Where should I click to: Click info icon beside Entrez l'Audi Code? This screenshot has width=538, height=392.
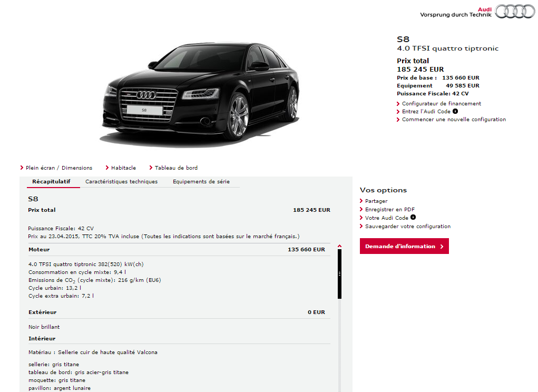click(x=455, y=111)
